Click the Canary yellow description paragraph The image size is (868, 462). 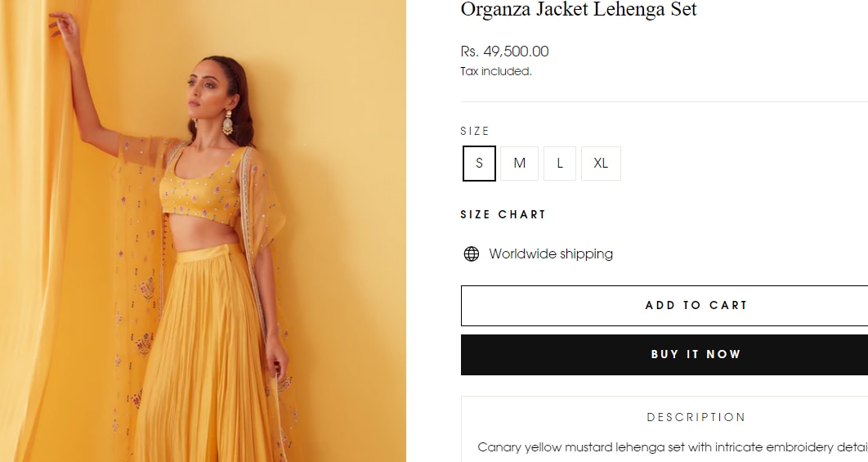point(672,447)
